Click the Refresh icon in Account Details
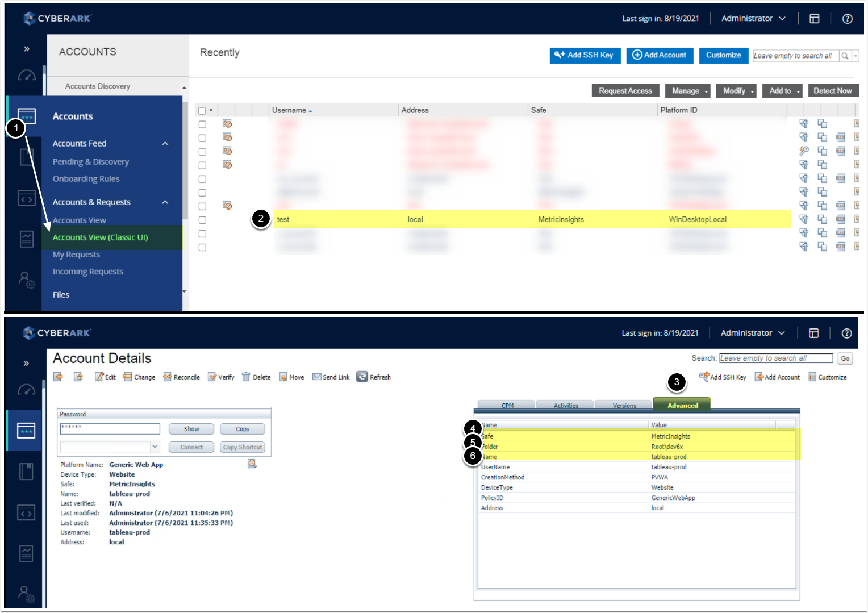The image size is (868, 613). pyautogui.click(x=362, y=377)
